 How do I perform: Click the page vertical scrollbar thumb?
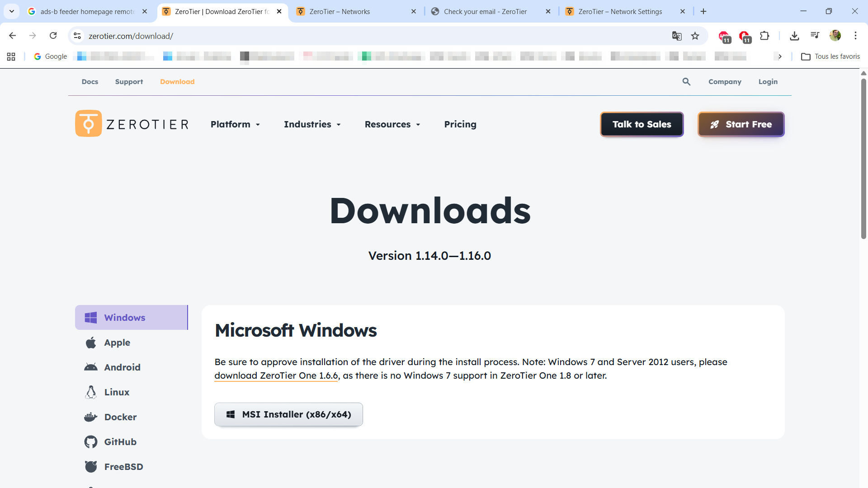(863, 158)
